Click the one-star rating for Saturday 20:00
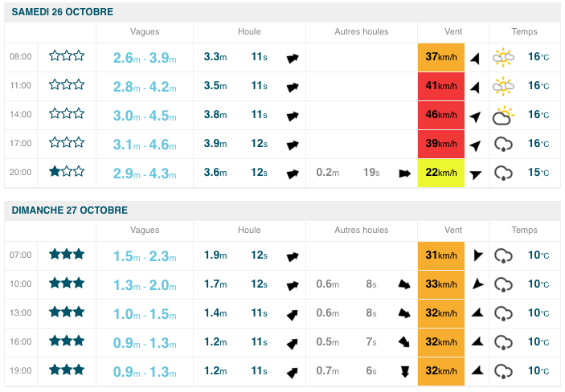The image size is (565, 392). click(x=67, y=173)
